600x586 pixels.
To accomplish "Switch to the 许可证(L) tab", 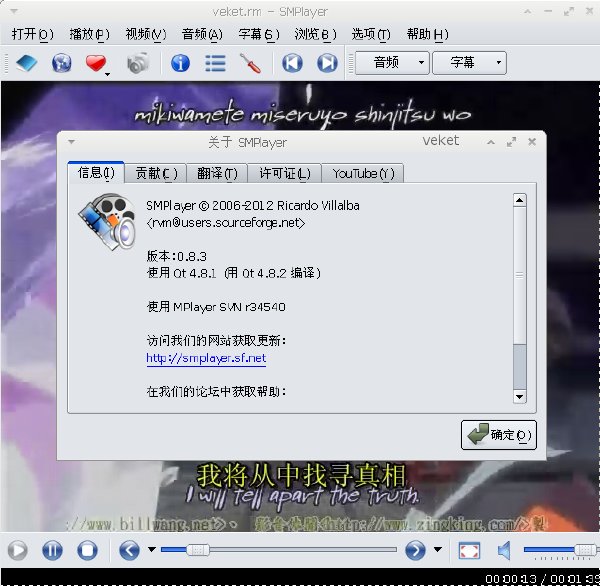I will coord(285,173).
